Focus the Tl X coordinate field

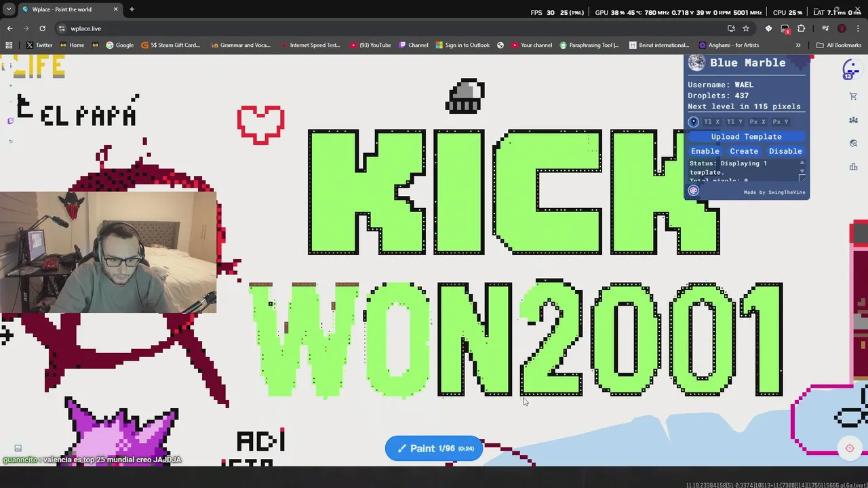click(711, 122)
